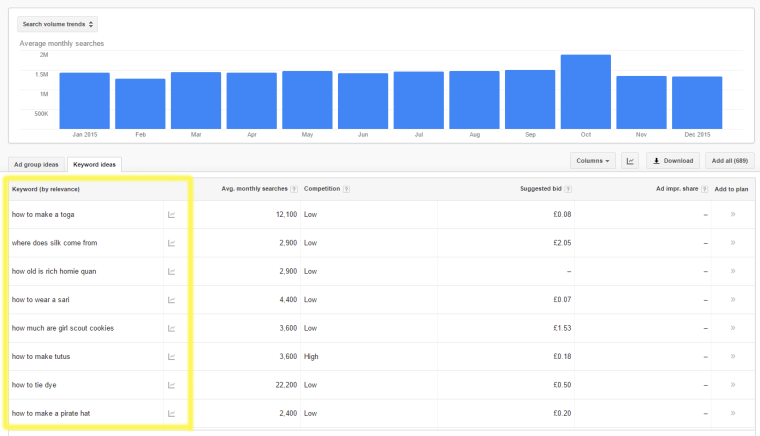Click the £2.05 suggested bid value

coord(562,243)
